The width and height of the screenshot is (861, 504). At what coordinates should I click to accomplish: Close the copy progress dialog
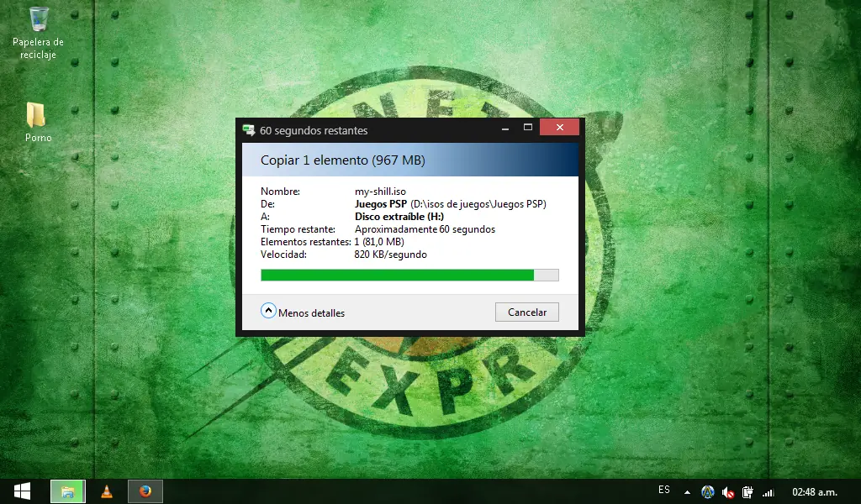(559, 127)
